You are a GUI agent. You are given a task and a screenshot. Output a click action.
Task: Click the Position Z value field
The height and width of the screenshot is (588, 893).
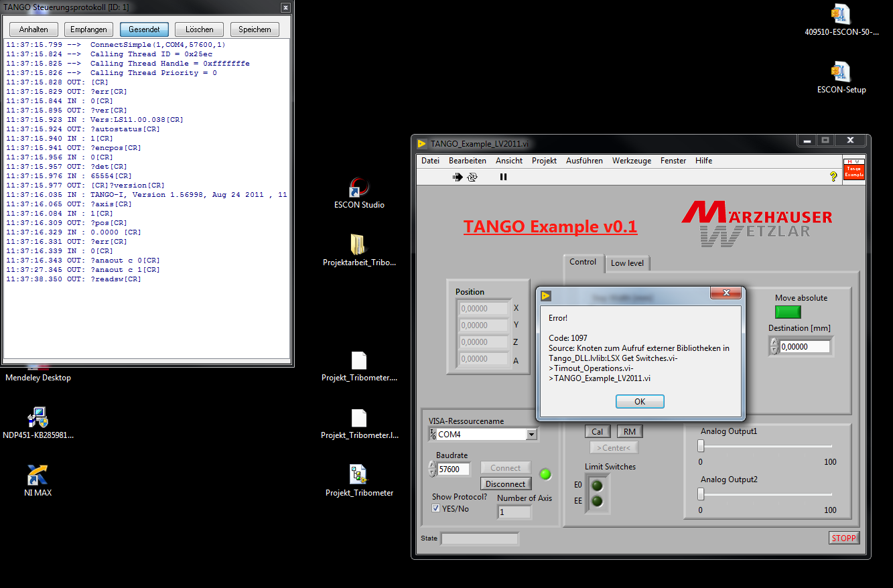[483, 342]
